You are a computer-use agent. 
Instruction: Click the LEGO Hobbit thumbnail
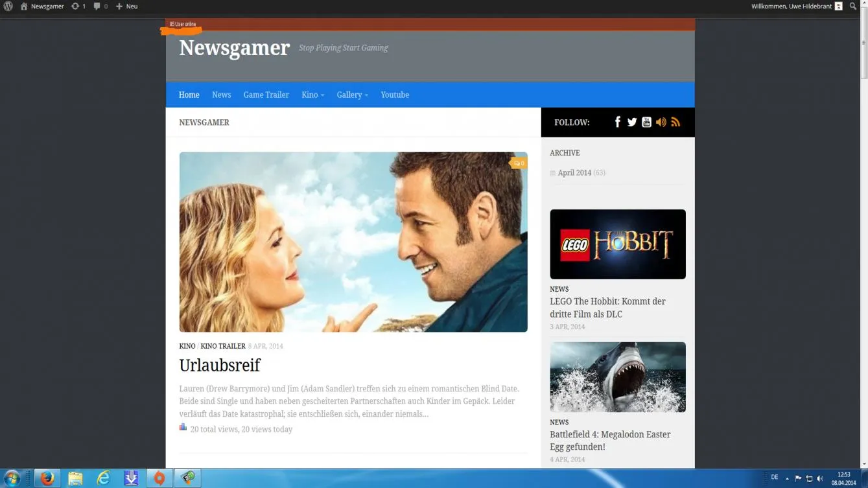(618, 244)
